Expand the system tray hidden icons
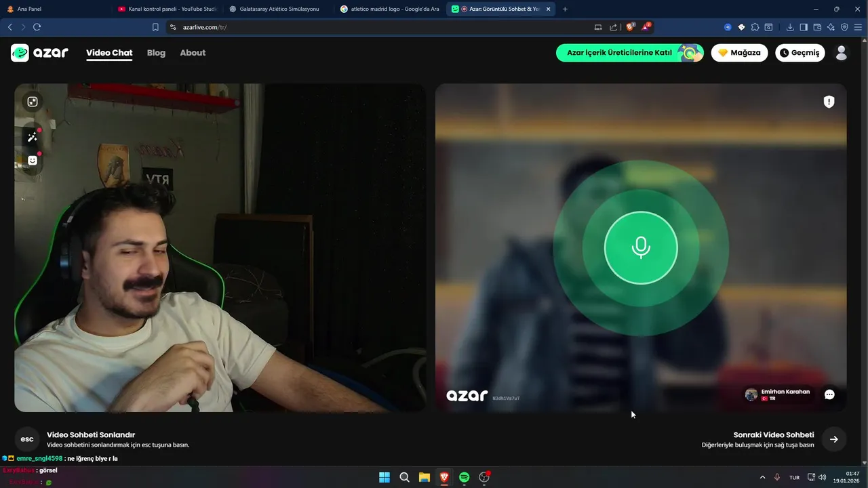This screenshot has height=488, width=868. coord(762,477)
